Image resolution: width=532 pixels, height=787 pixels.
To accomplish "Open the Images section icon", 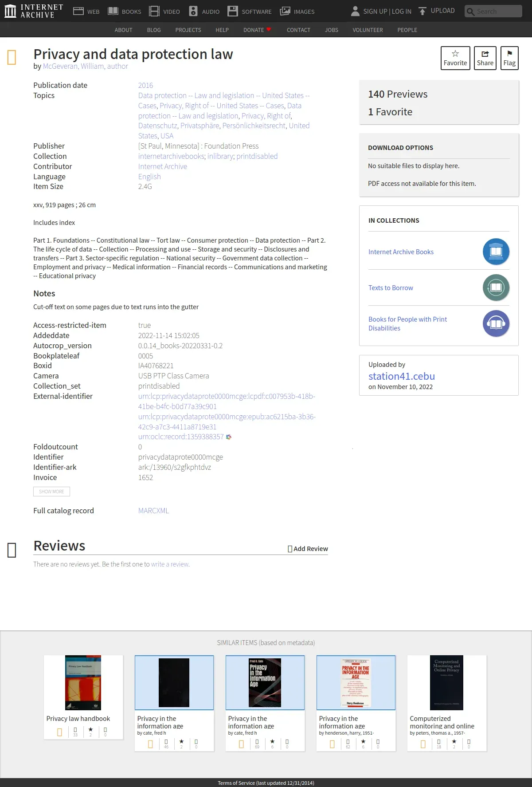I will click(x=285, y=11).
